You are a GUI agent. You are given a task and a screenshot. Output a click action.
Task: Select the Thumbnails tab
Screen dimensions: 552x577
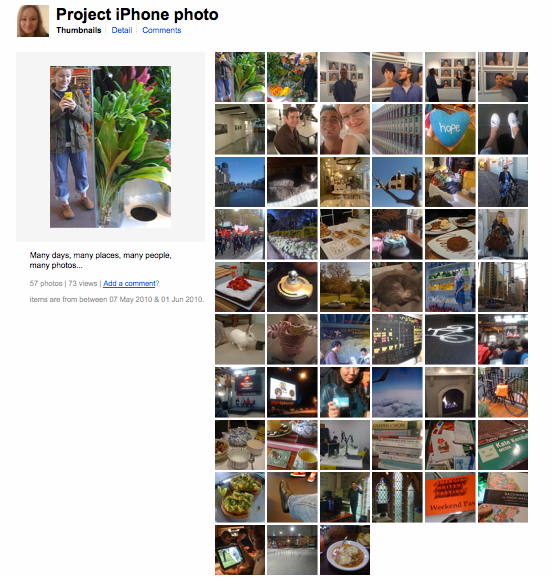click(79, 30)
